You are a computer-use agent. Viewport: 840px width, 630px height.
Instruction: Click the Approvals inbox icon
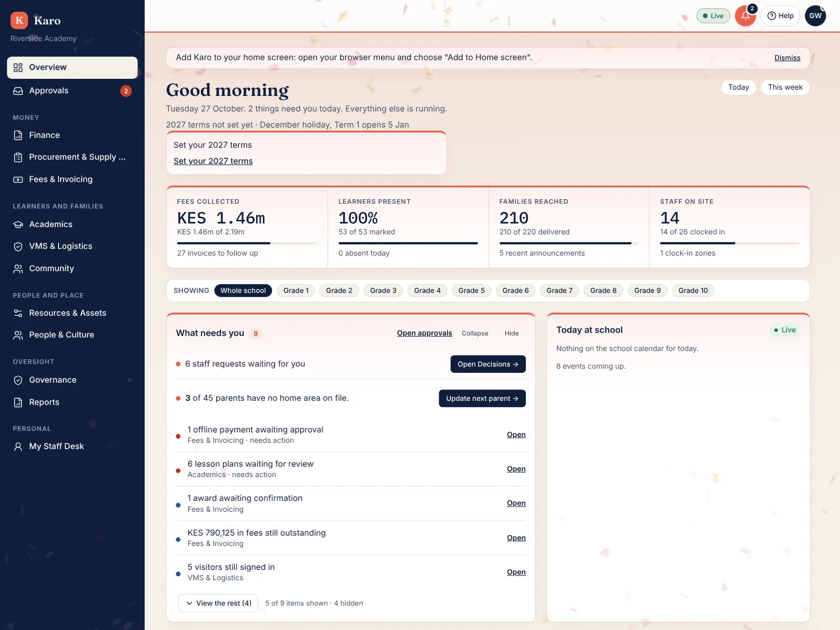coord(18,91)
